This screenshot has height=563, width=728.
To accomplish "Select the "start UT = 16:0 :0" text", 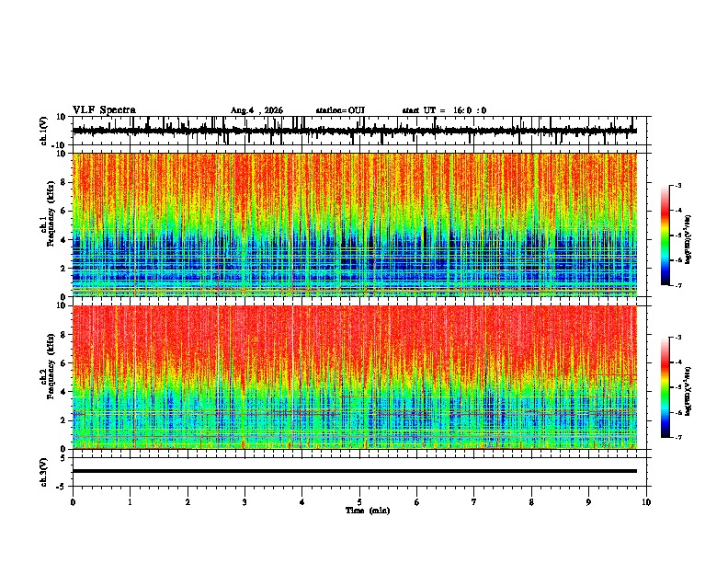I will pyautogui.click(x=444, y=110).
